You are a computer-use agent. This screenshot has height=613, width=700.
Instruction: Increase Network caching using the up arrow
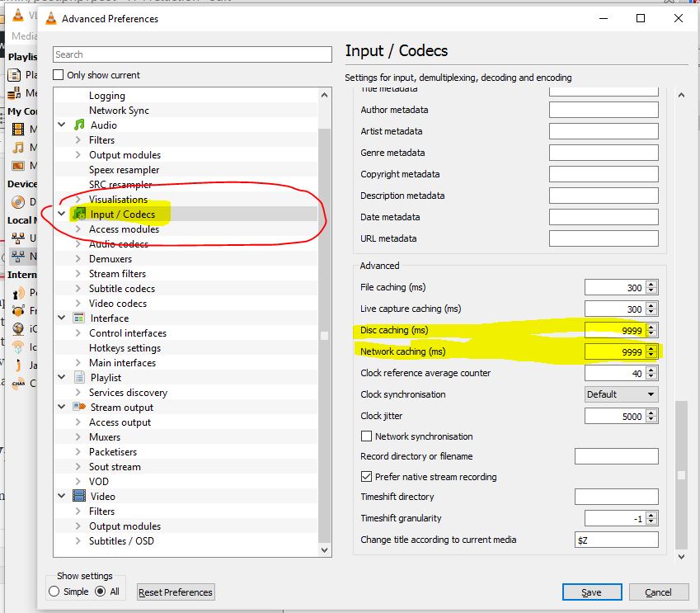651,348
